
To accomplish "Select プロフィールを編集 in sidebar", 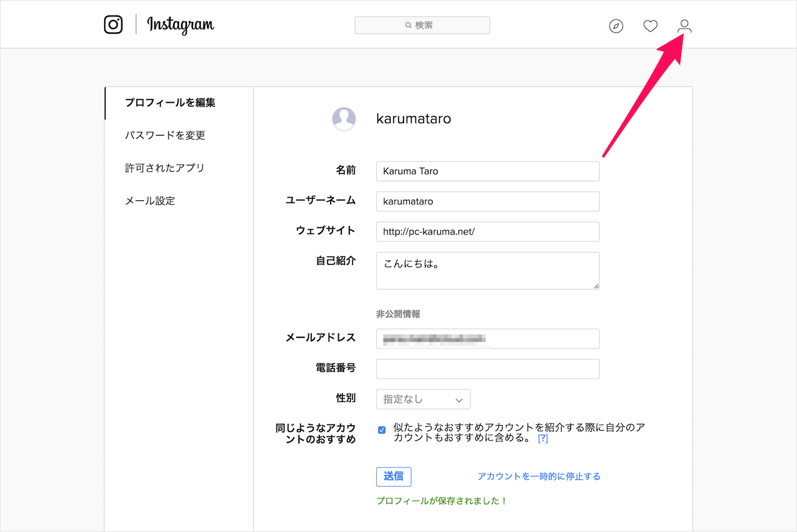I will (x=170, y=103).
